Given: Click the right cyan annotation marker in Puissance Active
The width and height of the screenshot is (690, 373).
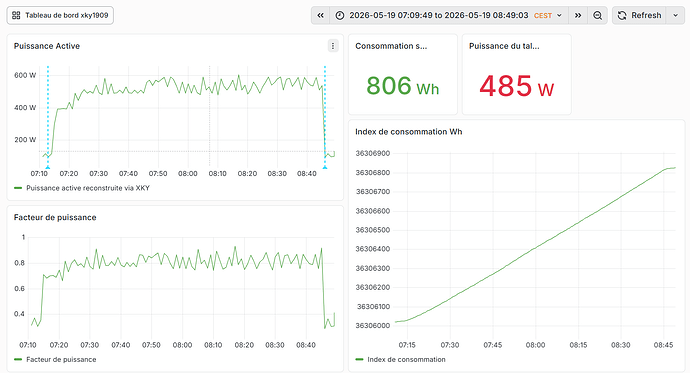Looking at the screenshot, I should tap(325, 168).
